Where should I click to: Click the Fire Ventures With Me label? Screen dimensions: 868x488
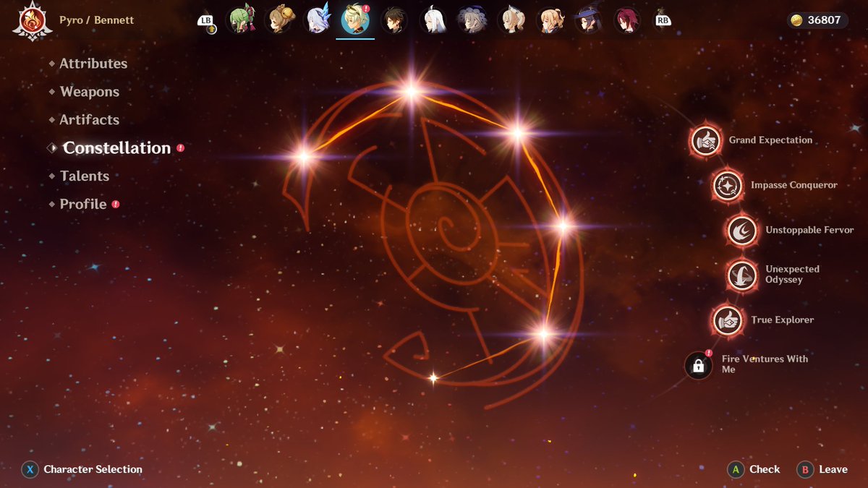(765, 364)
